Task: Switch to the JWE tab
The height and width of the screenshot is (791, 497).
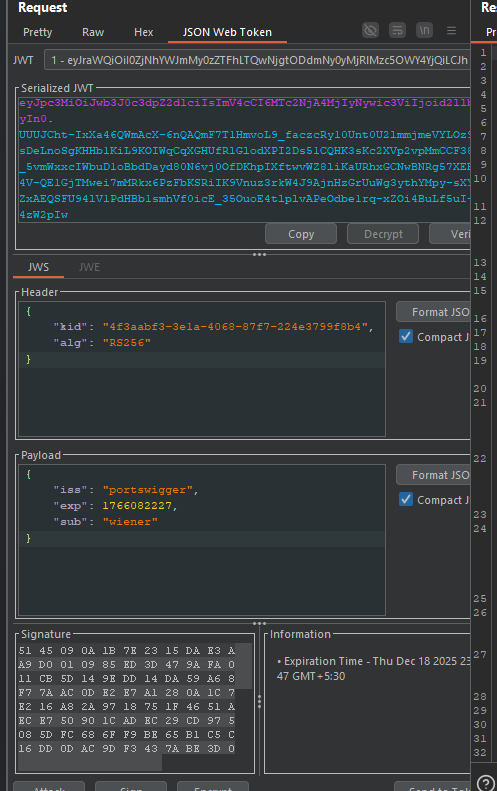Action: [x=89, y=267]
